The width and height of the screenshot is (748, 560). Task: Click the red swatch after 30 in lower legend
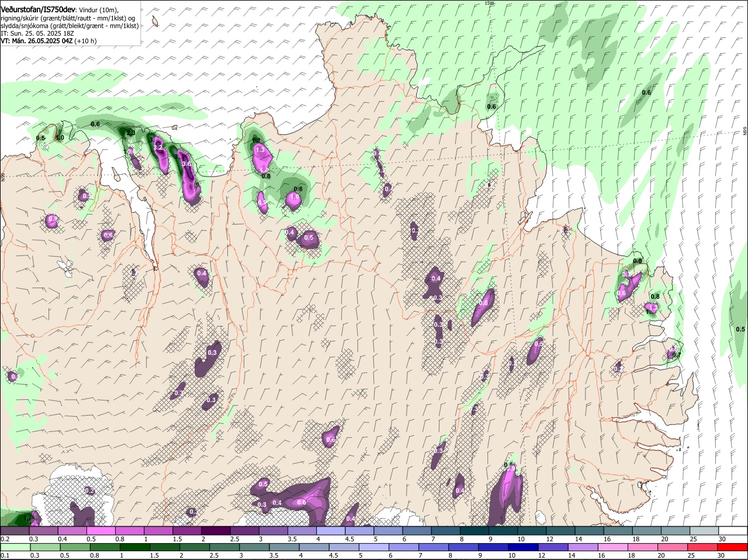pyautogui.click(x=733, y=547)
